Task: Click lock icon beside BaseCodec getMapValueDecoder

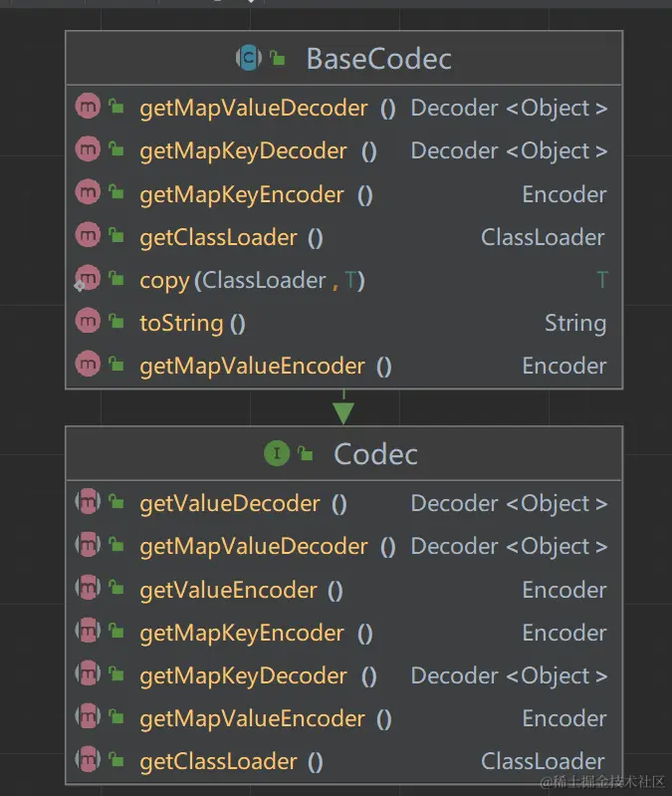Action: pos(116,106)
